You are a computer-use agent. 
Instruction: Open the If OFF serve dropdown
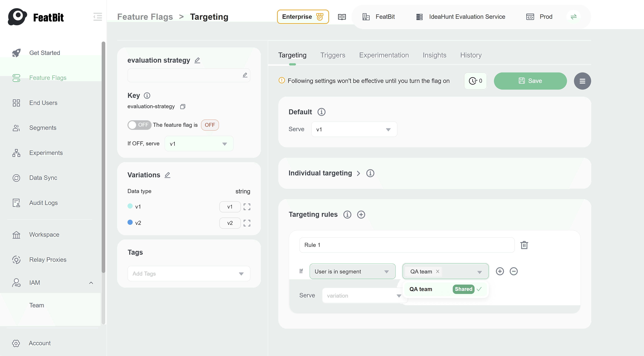[x=199, y=143]
